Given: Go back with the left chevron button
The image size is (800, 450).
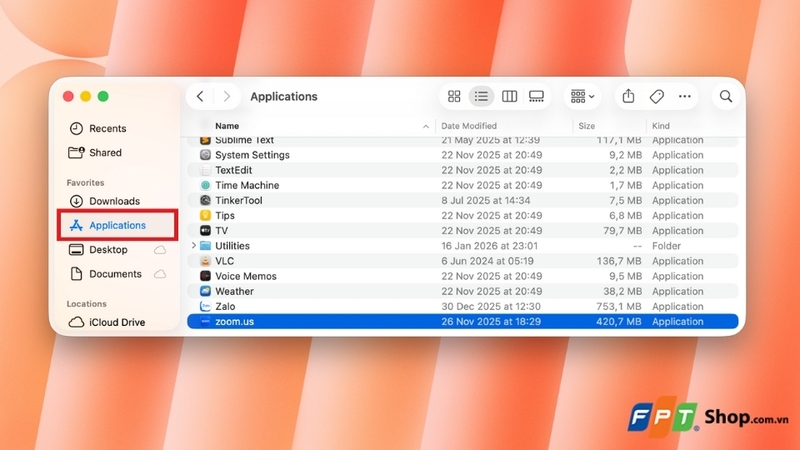Looking at the screenshot, I should [x=200, y=96].
